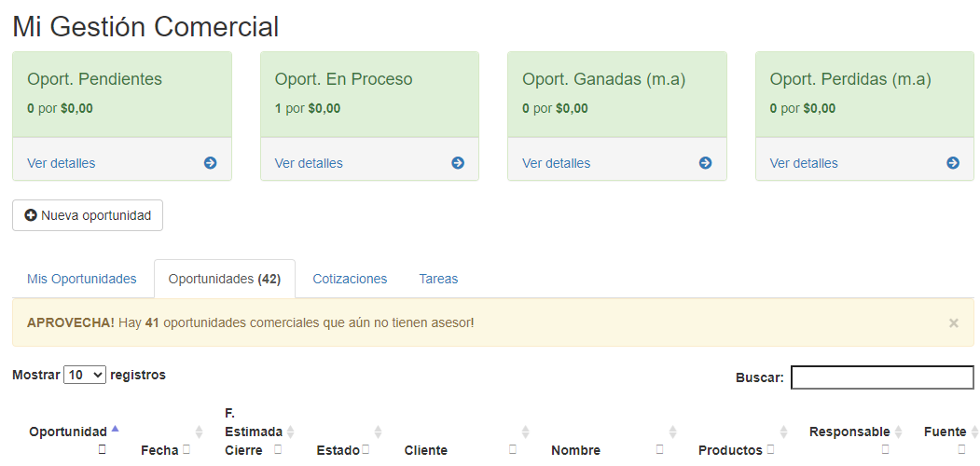Focus the Buscar search field

[882, 377]
